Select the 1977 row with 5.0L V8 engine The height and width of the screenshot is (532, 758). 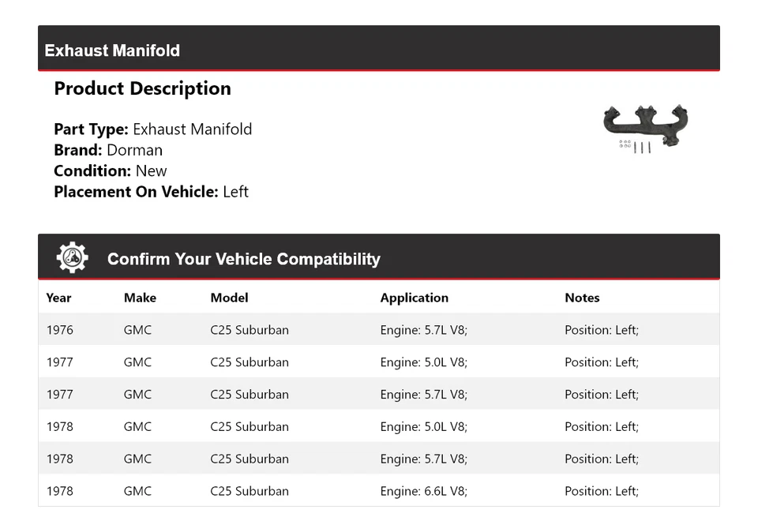(379, 362)
